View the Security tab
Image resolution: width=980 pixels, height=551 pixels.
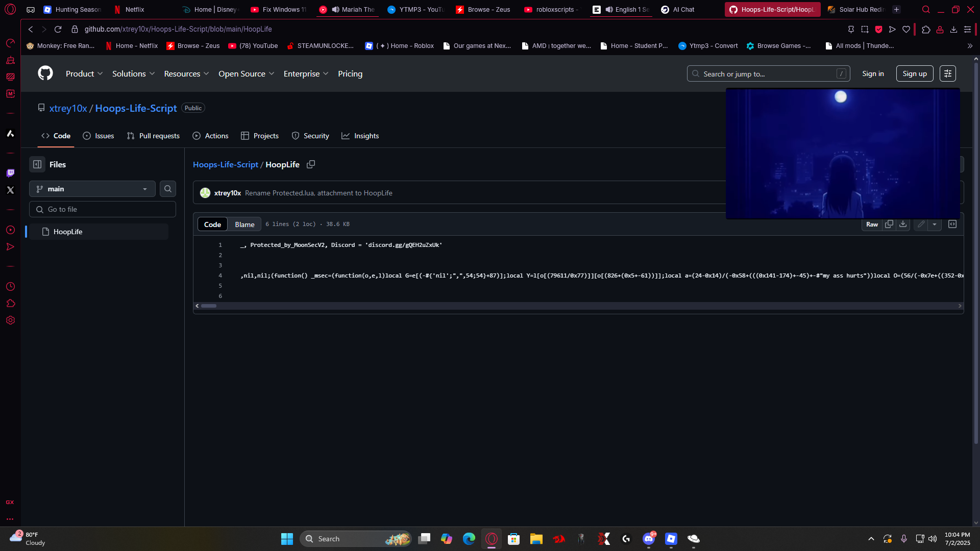click(x=310, y=136)
